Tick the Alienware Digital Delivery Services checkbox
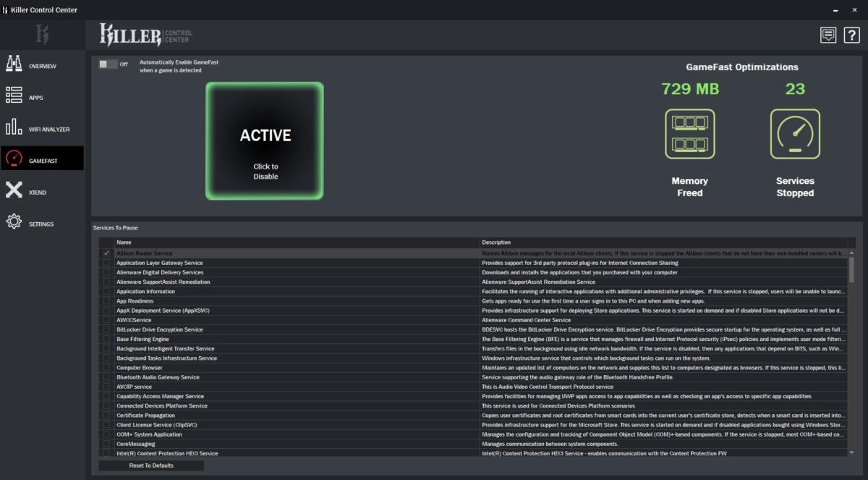 point(107,272)
